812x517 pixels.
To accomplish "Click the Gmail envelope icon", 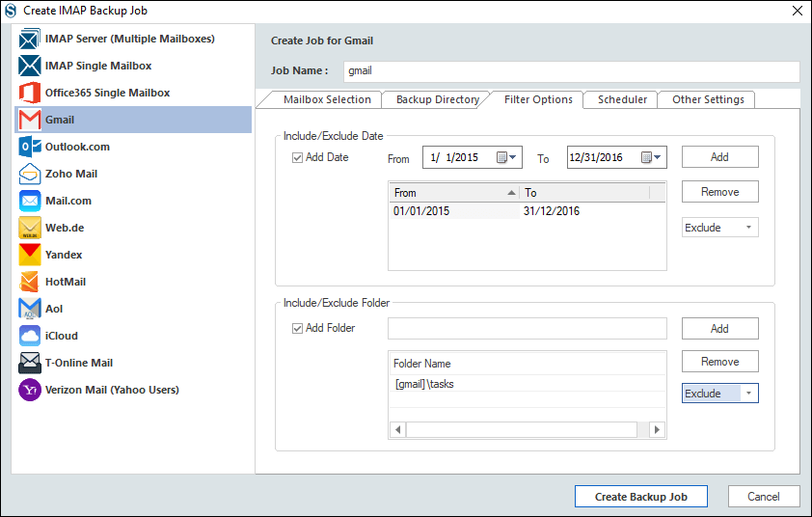I will [x=30, y=120].
